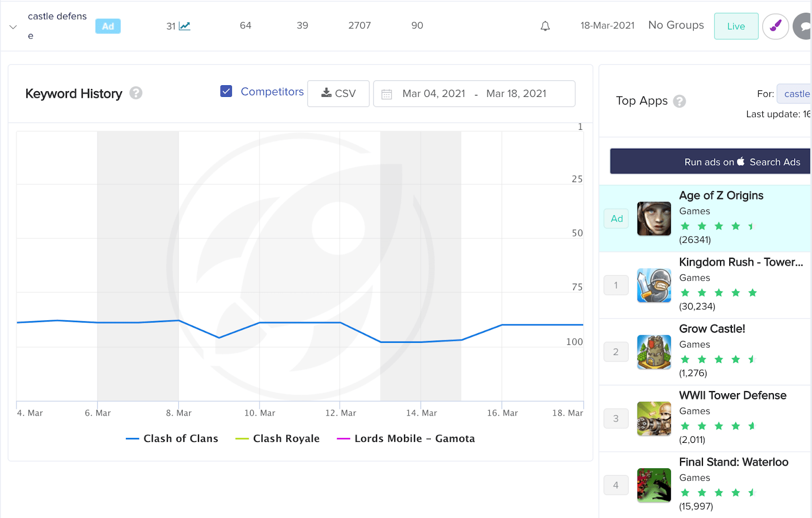Click the Final Stand: Waterloo app icon

click(654, 485)
